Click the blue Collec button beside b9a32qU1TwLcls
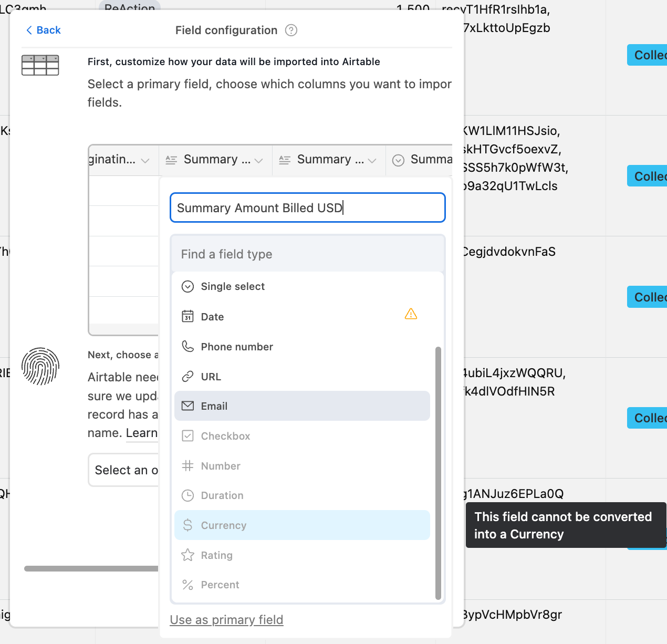Screen dimensions: 667x644 click(x=647, y=176)
